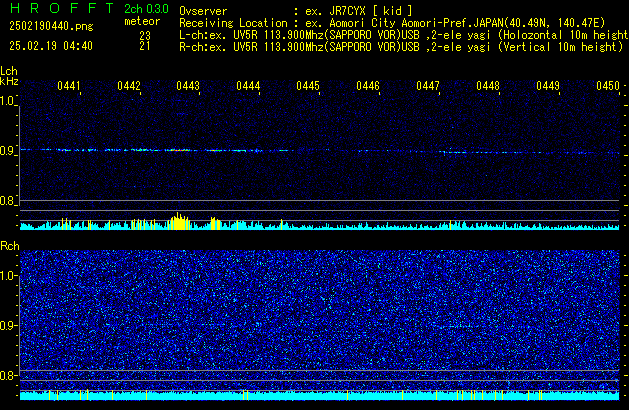Click the meteor count 21
The height and width of the screenshot is (410, 629).
[x=145, y=46]
